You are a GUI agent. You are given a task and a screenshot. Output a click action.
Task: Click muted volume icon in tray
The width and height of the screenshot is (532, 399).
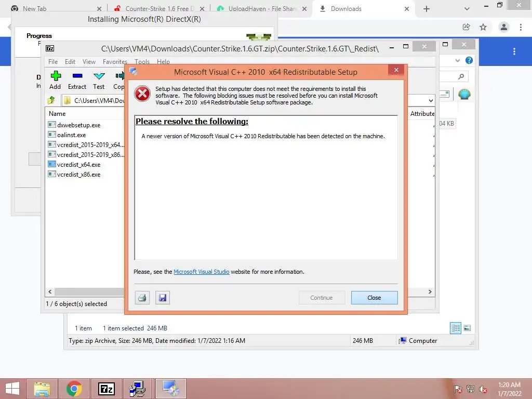483,389
